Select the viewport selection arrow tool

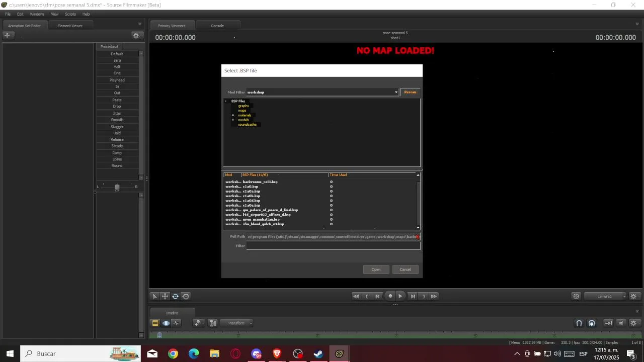[x=155, y=296]
